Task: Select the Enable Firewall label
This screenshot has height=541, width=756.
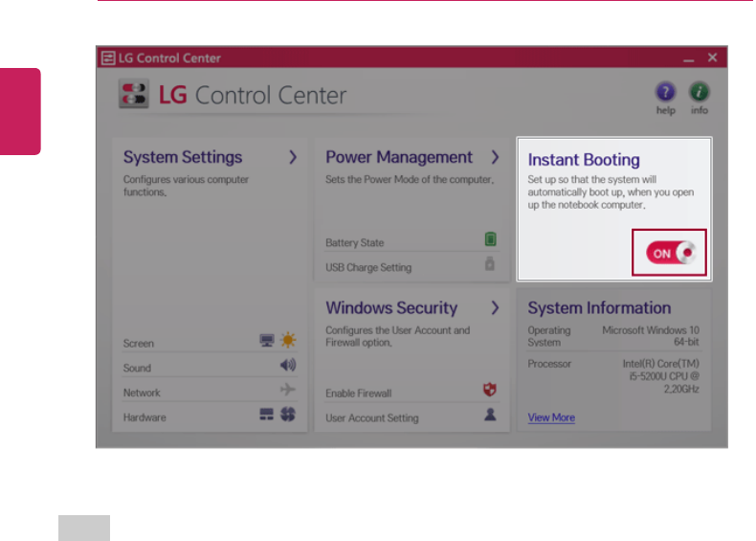Action: [358, 394]
